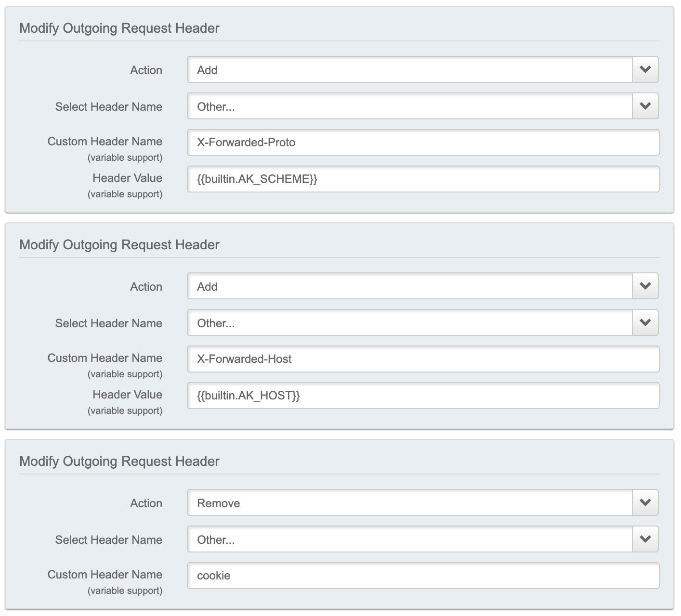This screenshot has height=616, width=681.
Task: Click chevron beside Select Header Name, cookie panel
Action: 645,539
